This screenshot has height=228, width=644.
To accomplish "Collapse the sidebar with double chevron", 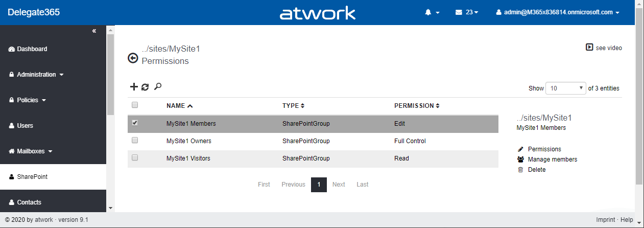I will 94,31.
